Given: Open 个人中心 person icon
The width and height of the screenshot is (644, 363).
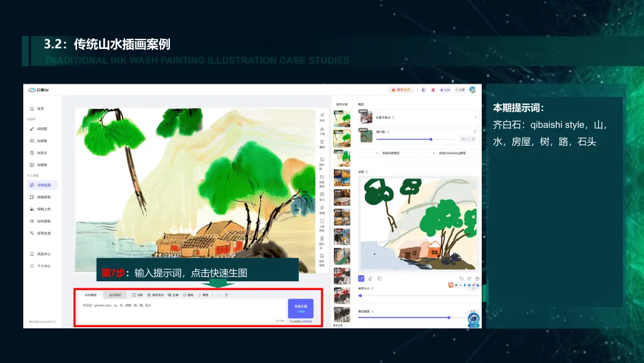Looking at the screenshot, I should 32,266.
